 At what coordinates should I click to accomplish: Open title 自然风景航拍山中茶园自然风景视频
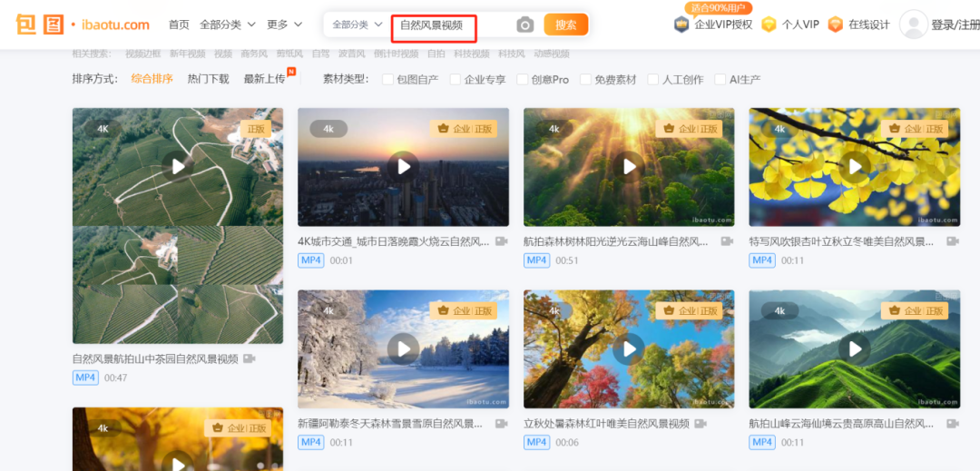coord(155,358)
